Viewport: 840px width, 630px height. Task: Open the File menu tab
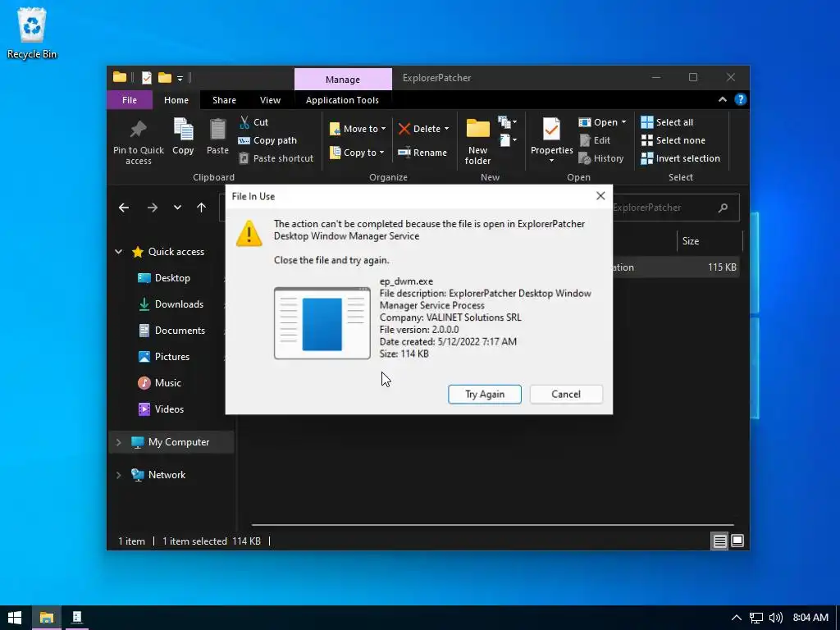coord(129,100)
